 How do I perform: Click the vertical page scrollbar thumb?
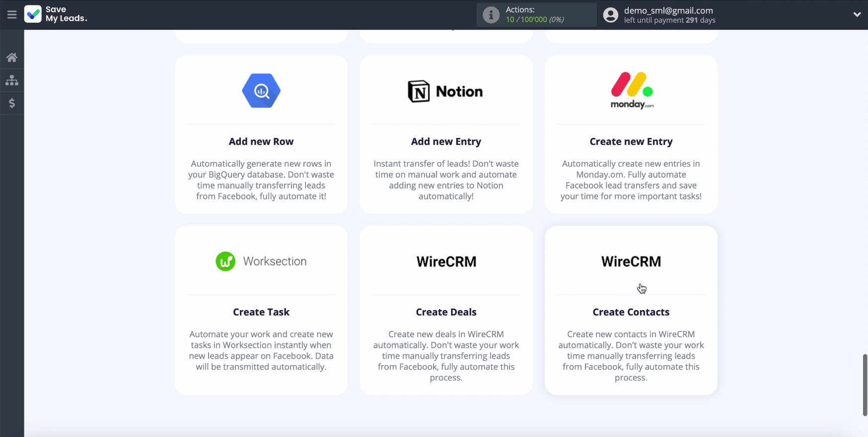click(x=865, y=385)
